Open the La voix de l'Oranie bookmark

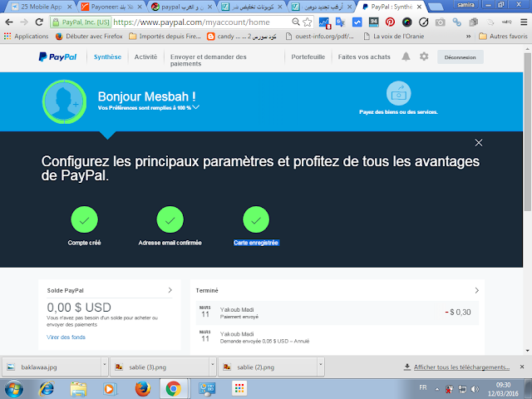click(393, 37)
